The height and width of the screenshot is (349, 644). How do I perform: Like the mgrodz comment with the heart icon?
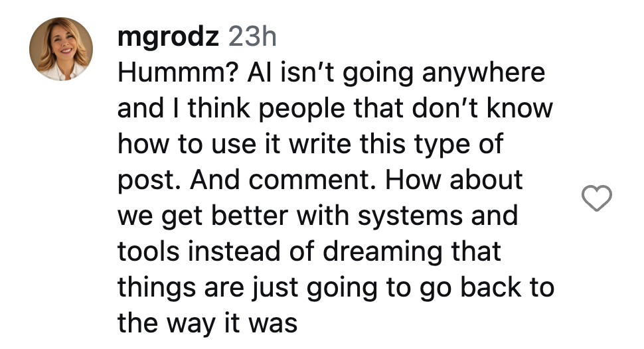pos(596,198)
